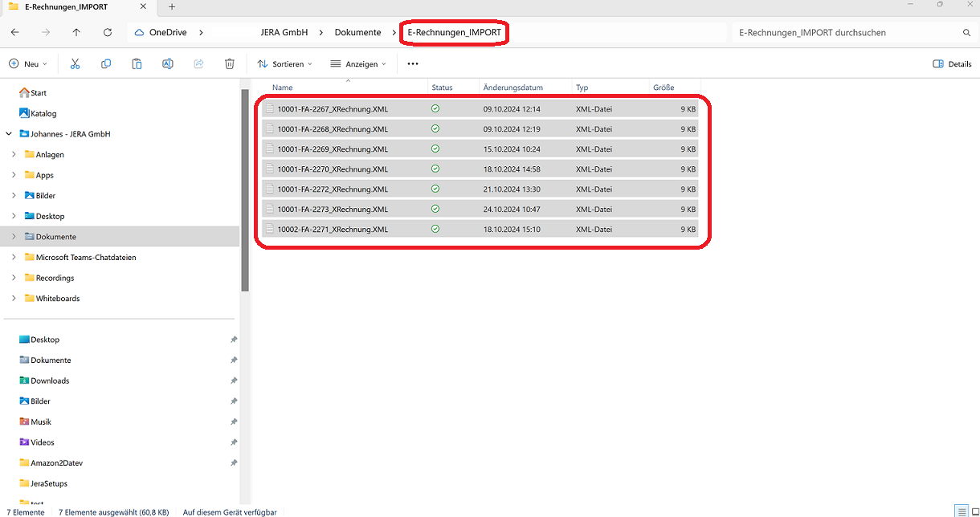
Task: Expand the Anlagen folder in tree
Action: 14,154
